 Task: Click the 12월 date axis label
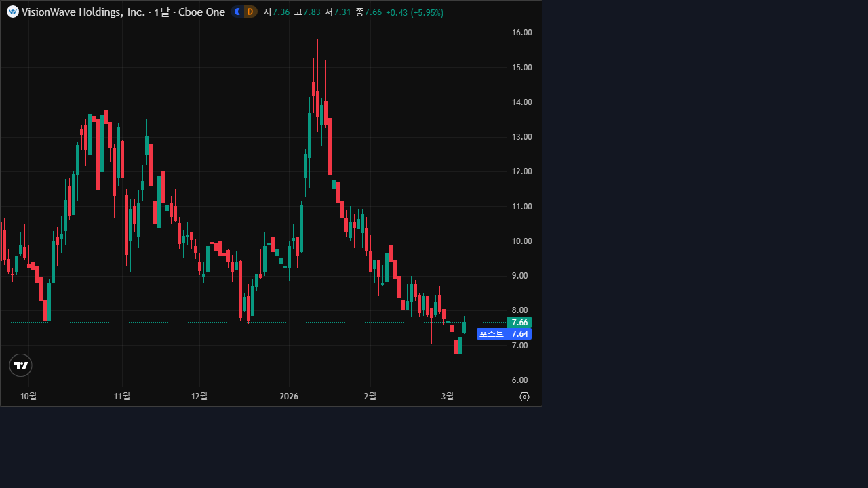(x=199, y=396)
